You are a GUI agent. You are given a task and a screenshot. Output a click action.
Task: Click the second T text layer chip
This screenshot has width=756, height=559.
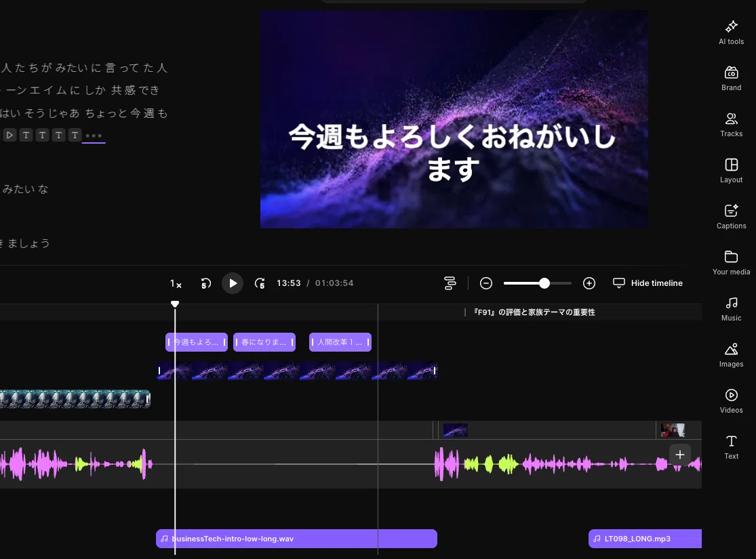[43, 136]
